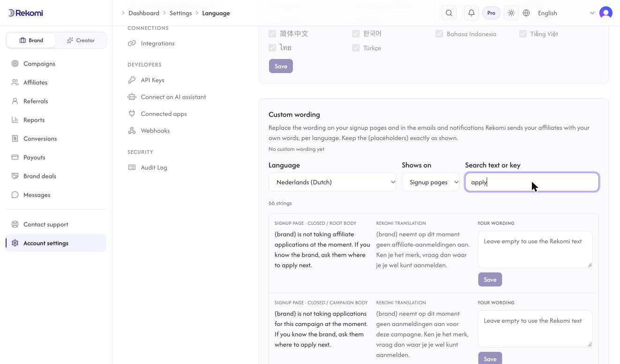Save the enabled languages selection

click(x=281, y=66)
